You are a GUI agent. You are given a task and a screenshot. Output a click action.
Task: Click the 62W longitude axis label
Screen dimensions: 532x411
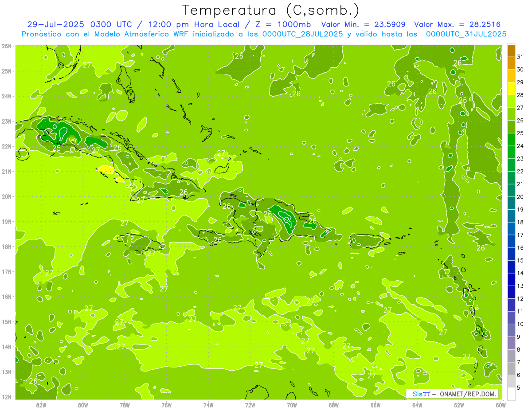(459, 405)
